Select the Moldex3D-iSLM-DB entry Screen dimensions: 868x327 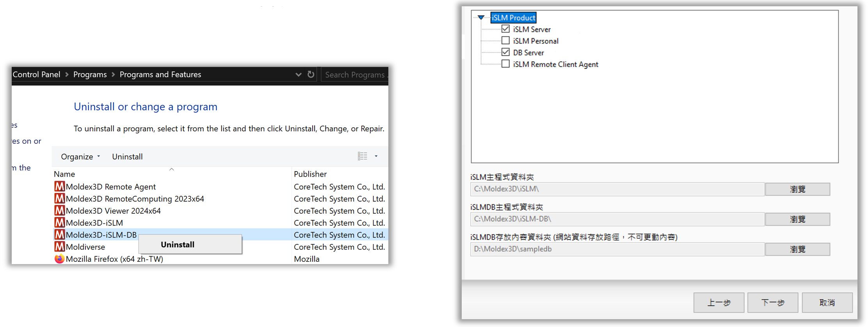click(x=221, y=234)
